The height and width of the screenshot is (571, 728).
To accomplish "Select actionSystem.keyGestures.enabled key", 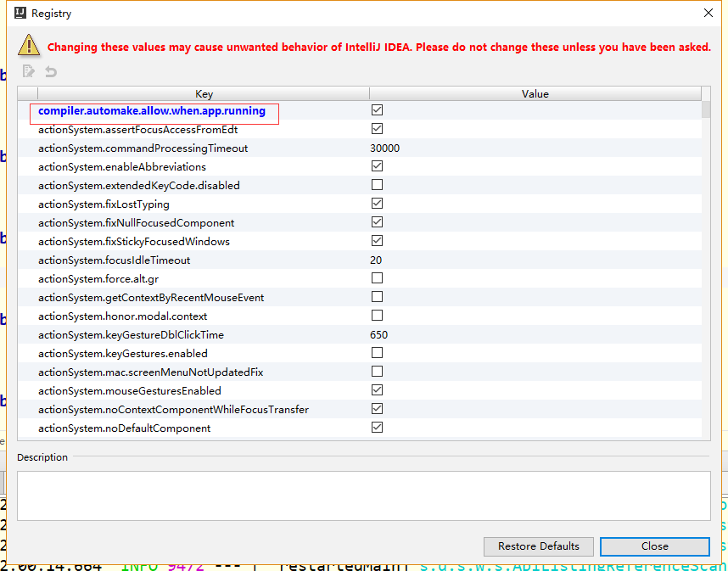I will pyautogui.click(x=123, y=353).
